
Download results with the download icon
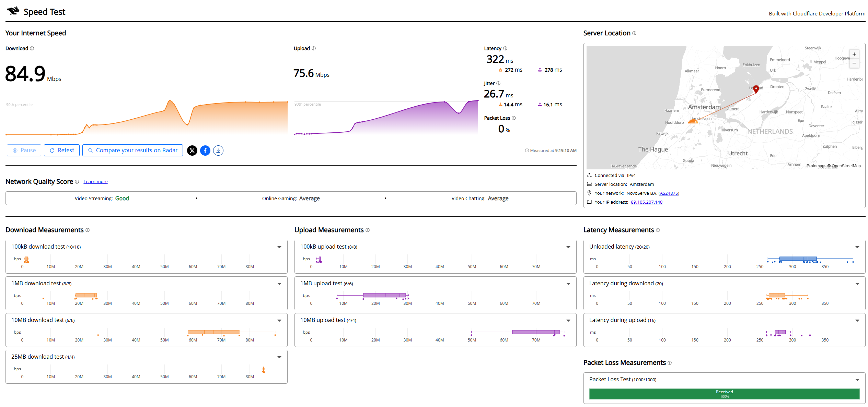(218, 151)
